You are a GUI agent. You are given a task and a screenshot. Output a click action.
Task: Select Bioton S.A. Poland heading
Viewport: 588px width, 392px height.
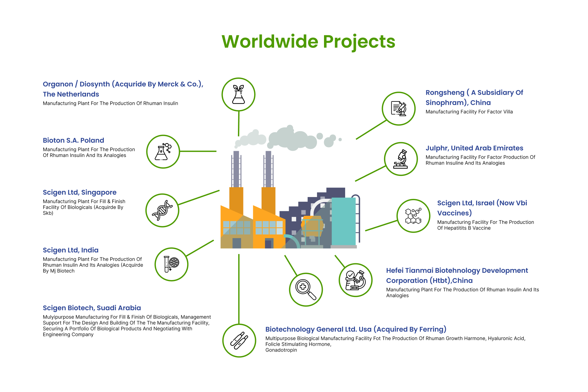tap(73, 140)
